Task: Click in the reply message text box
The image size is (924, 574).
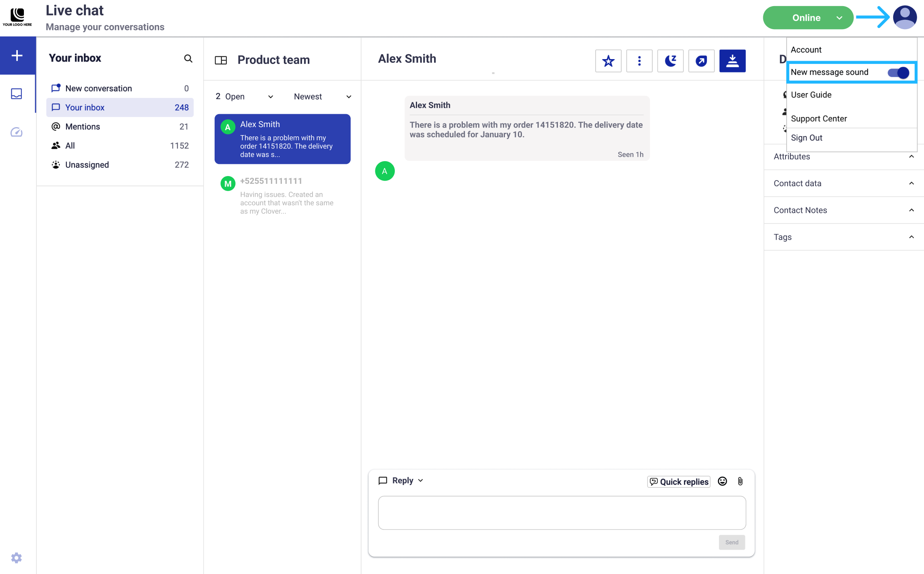Action: click(562, 512)
